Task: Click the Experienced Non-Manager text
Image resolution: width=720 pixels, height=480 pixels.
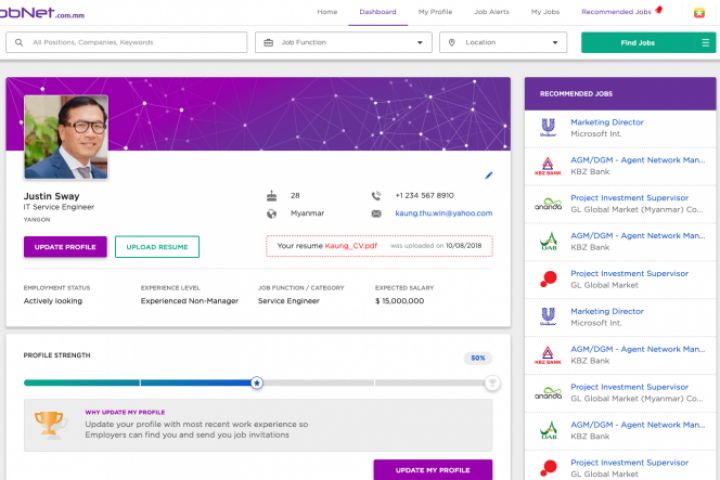Action: coord(190,301)
